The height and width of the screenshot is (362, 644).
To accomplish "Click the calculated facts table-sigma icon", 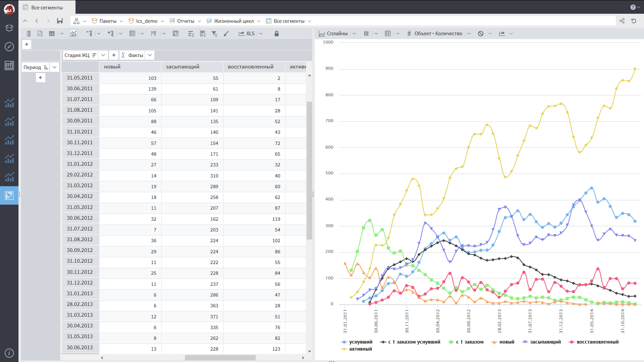I will point(203,34).
